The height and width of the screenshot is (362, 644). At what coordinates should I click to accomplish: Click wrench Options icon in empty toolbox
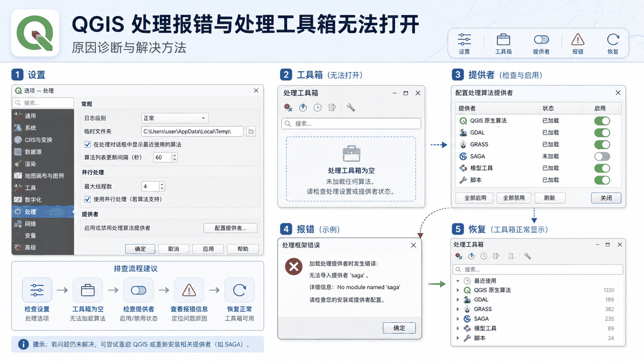[x=351, y=108]
